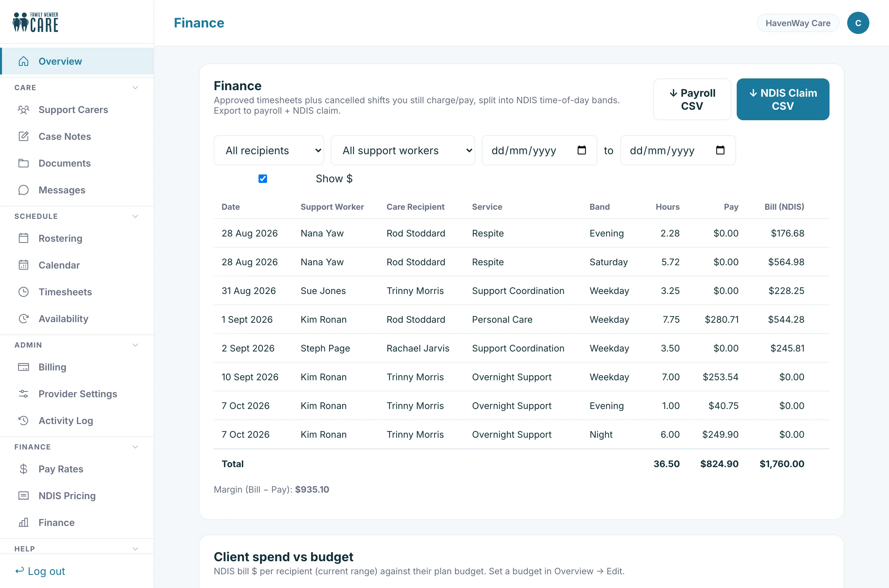889x588 pixels.
Task: Download the Payroll CSV
Action: click(x=692, y=99)
